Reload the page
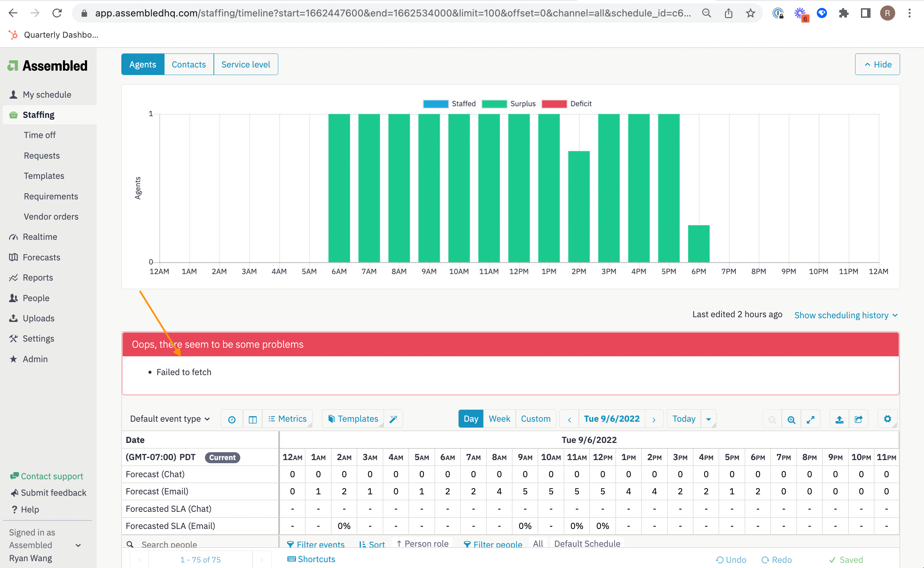Image resolution: width=924 pixels, height=568 pixels. (x=57, y=13)
